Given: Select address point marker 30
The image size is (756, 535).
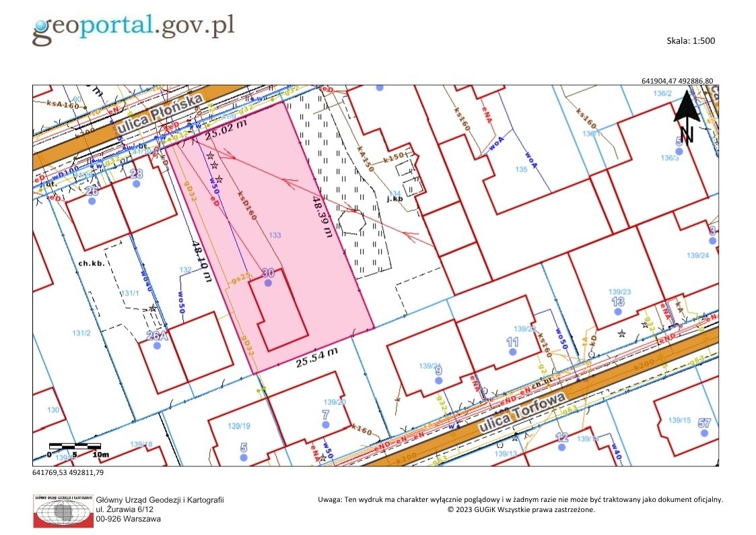Looking at the screenshot, I should [x=268, y=283].
